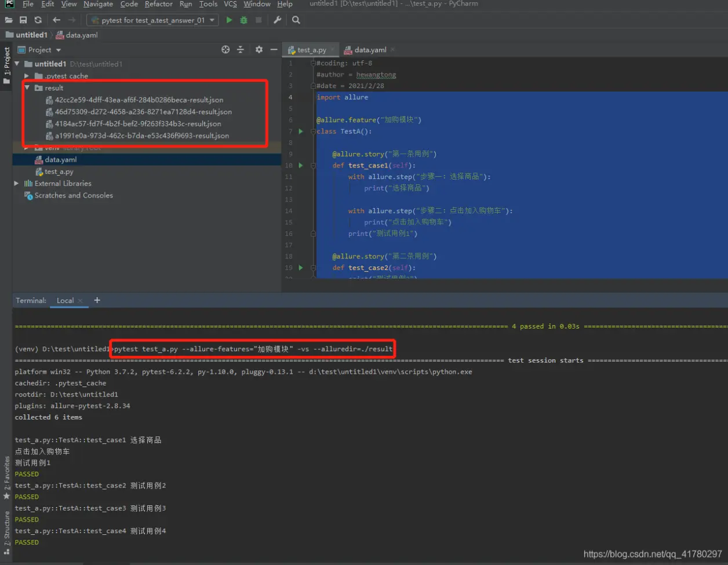
Task: Expand the .pytest_cache folder
Action: (x=27, y=76)
